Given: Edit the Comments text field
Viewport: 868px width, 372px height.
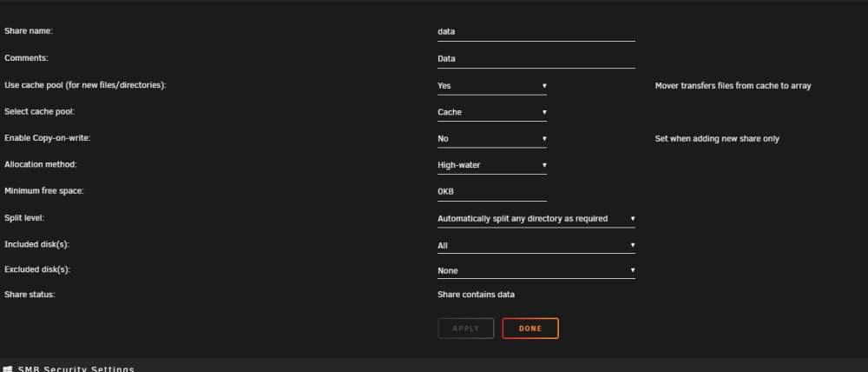Looking at the screenshot, I should tap(536, 59).
